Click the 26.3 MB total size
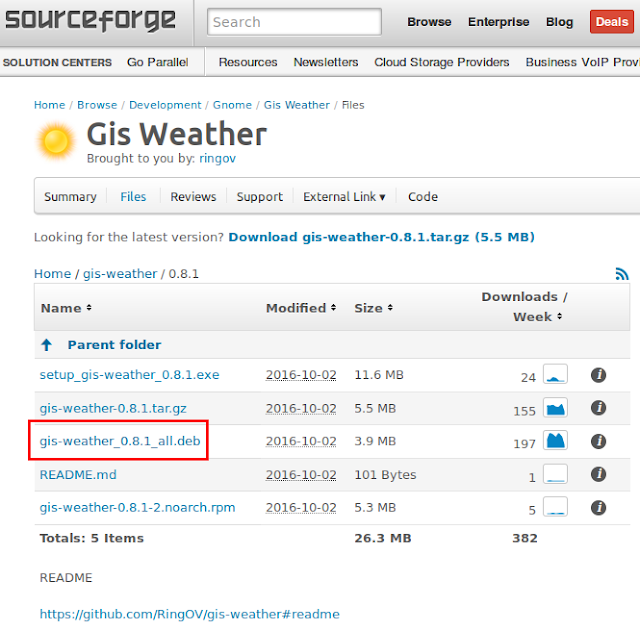The width and height of the screenshot is (640, 631). [x=382, y=538]
